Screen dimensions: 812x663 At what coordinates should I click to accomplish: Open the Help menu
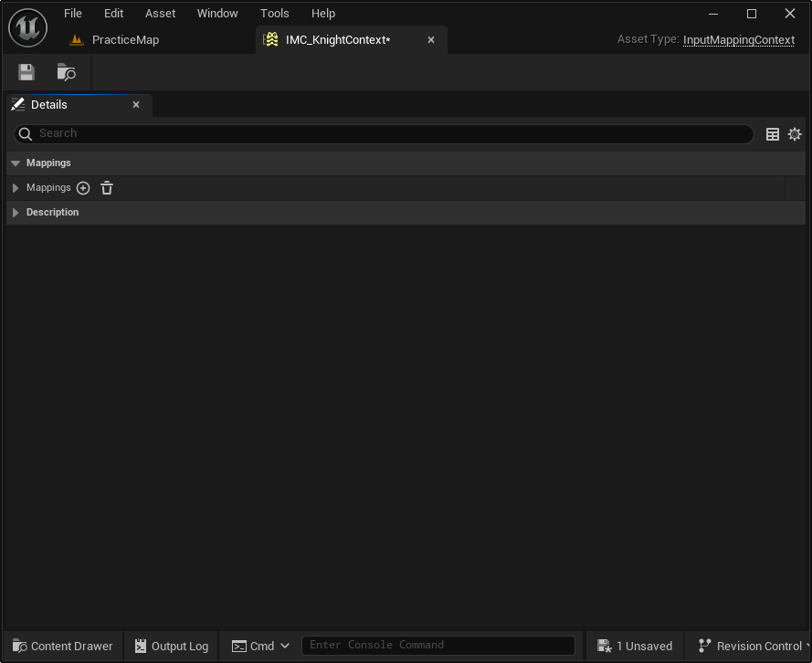pos(323,14)
